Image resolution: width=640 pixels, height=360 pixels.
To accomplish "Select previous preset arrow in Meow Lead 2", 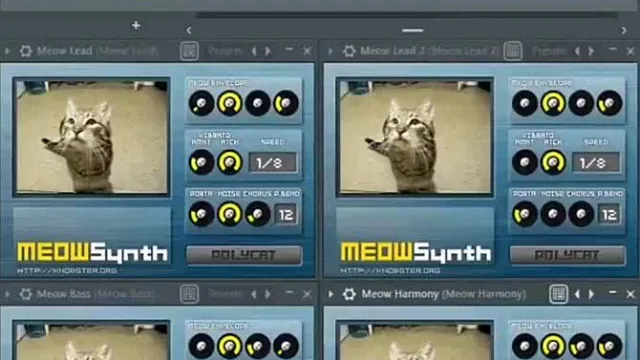I will tap(578, 51).
